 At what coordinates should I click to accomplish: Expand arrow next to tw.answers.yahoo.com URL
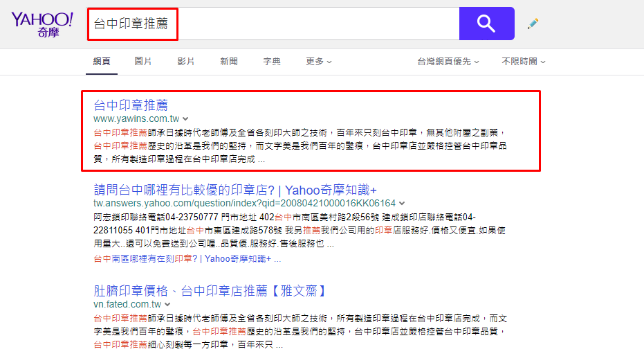402,204
